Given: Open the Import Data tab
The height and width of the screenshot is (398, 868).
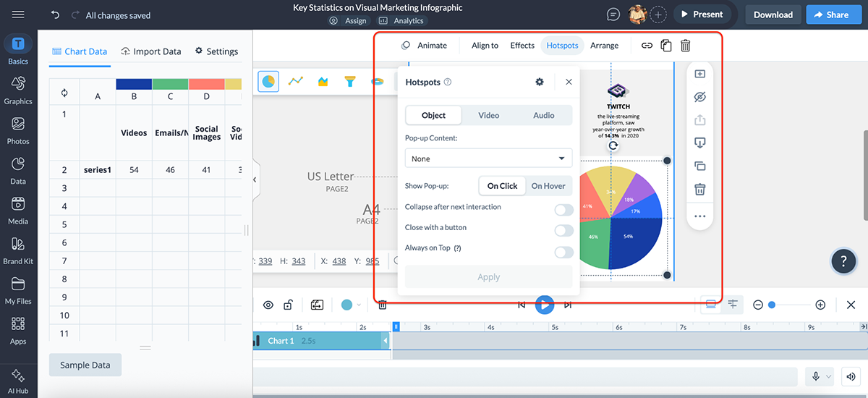Looking at the screenshot, I should (151, 51).
